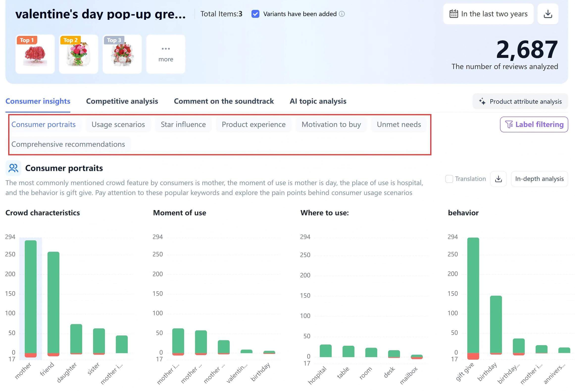Click the download icon next to Translation
575x392 pixels.
point(498,179)
